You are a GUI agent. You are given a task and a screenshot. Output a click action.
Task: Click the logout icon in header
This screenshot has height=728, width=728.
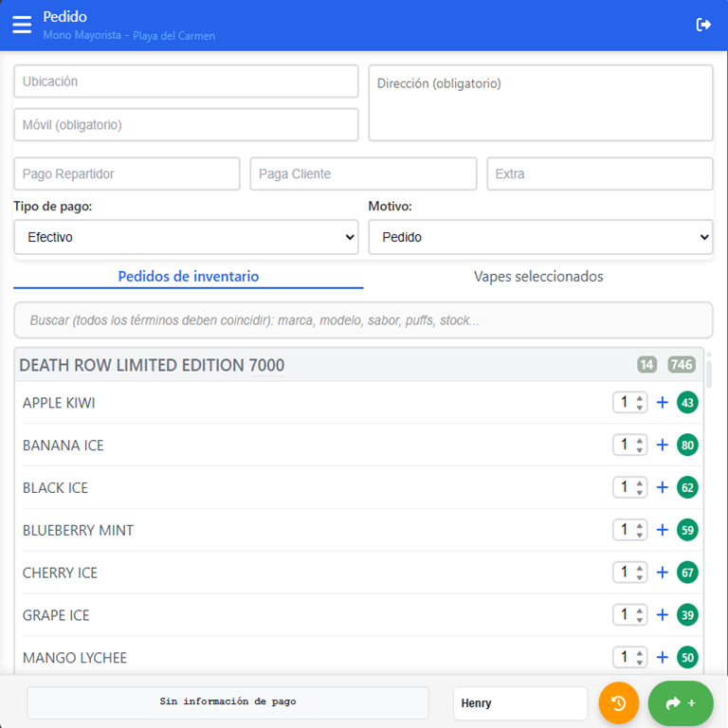(703, 25)
